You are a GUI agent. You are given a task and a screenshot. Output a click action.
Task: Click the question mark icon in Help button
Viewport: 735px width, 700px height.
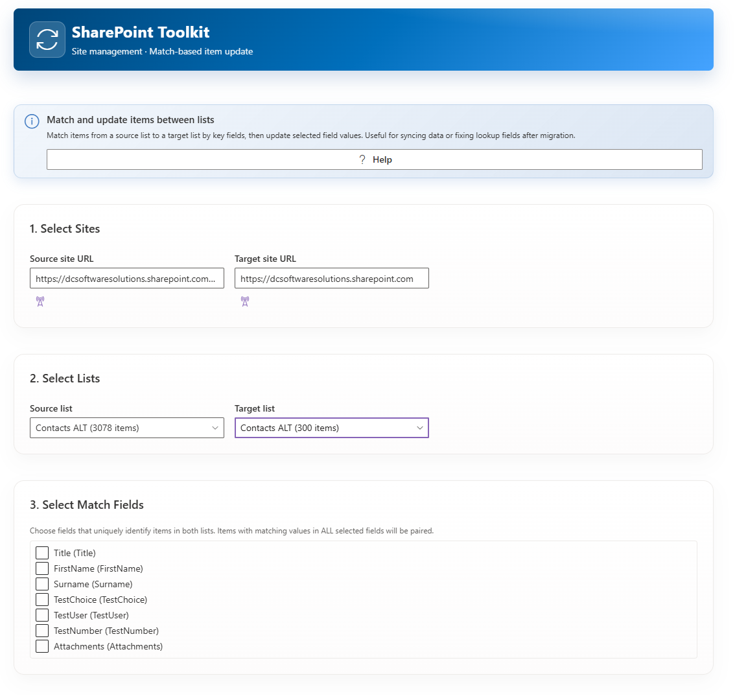(362, 159)
